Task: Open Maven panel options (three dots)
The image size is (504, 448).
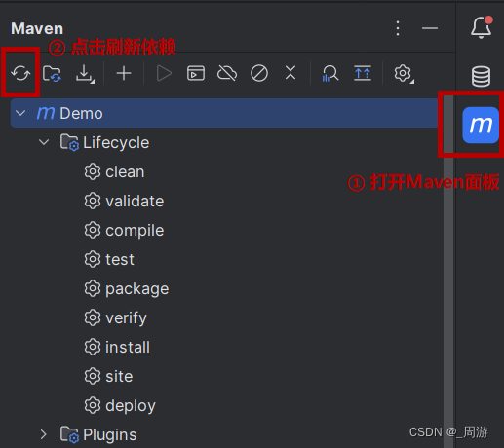Action: pos(398,28)
